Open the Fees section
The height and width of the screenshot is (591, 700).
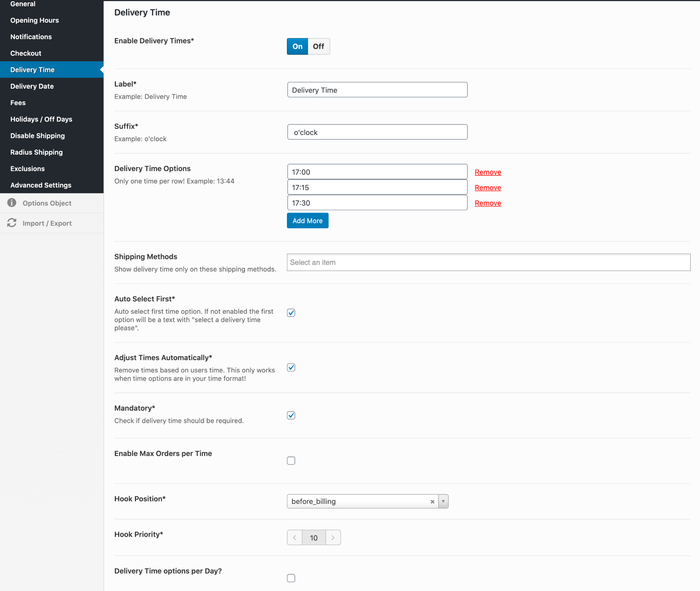[x=52, y=103]
